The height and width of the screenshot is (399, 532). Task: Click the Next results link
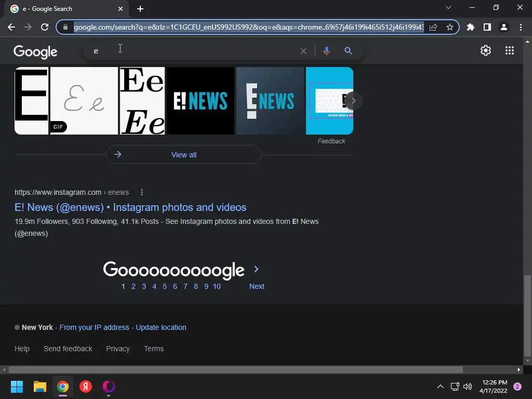[x=257, y=286]
